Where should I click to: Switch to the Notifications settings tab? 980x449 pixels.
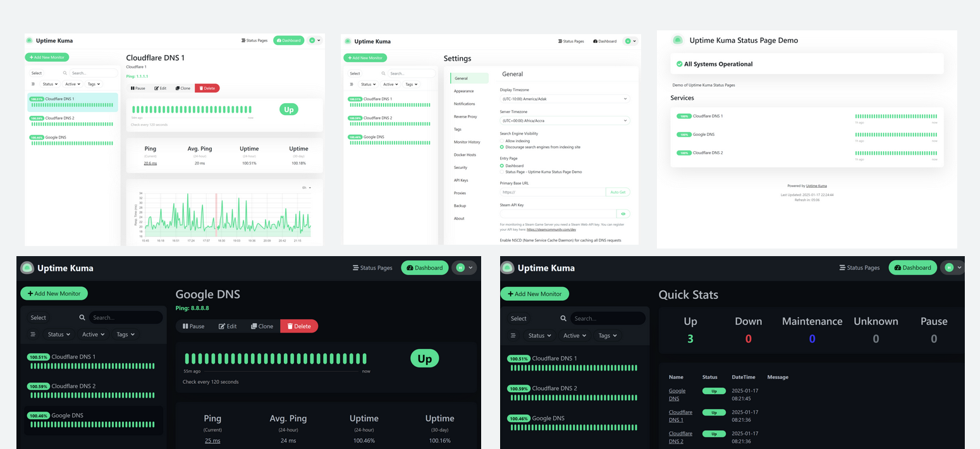coord(463,104)
